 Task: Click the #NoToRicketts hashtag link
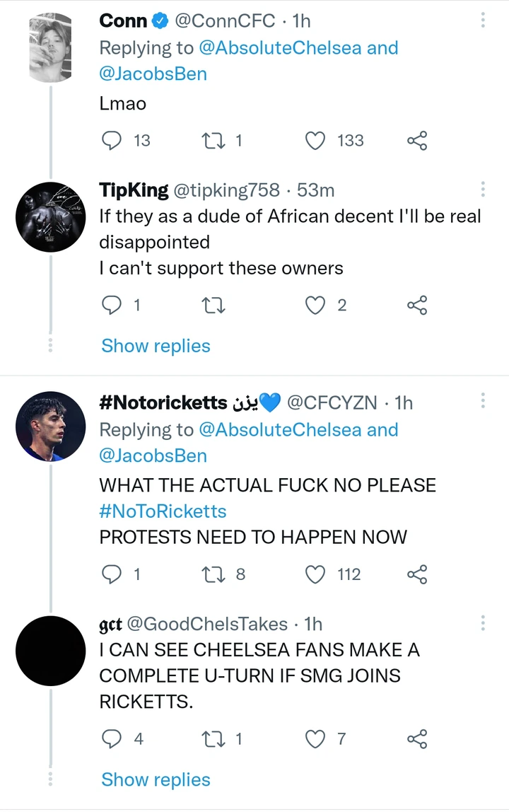[163, 511]
